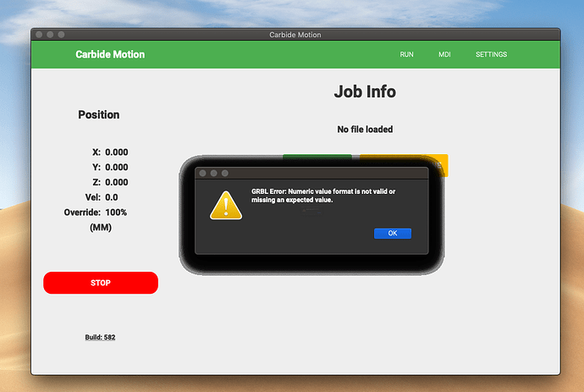The height and width of the screenshot is (392, 584).
Task: Click the Build: 582 link
Action: (100, 337)
